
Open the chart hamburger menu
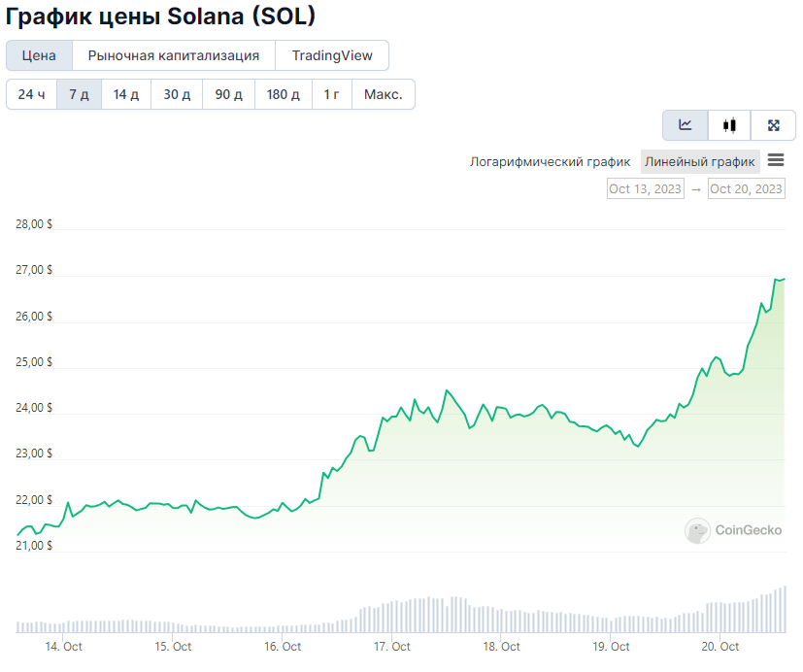(776, 160)
